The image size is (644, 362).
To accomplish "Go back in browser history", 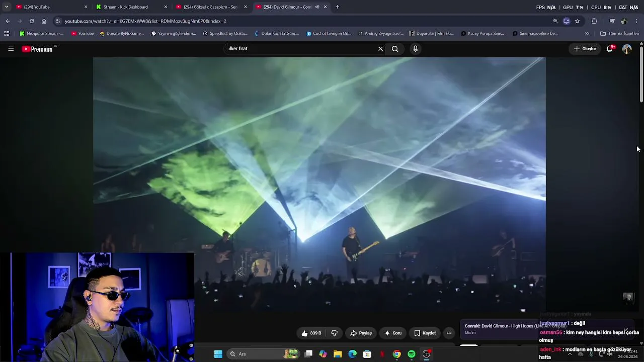I will 8,21.
